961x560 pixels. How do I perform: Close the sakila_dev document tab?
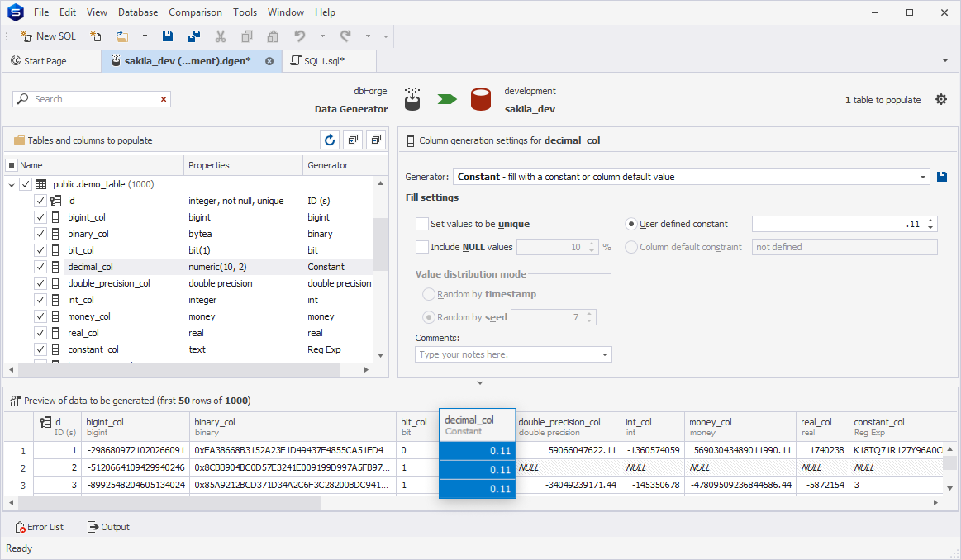pos(269,61)
